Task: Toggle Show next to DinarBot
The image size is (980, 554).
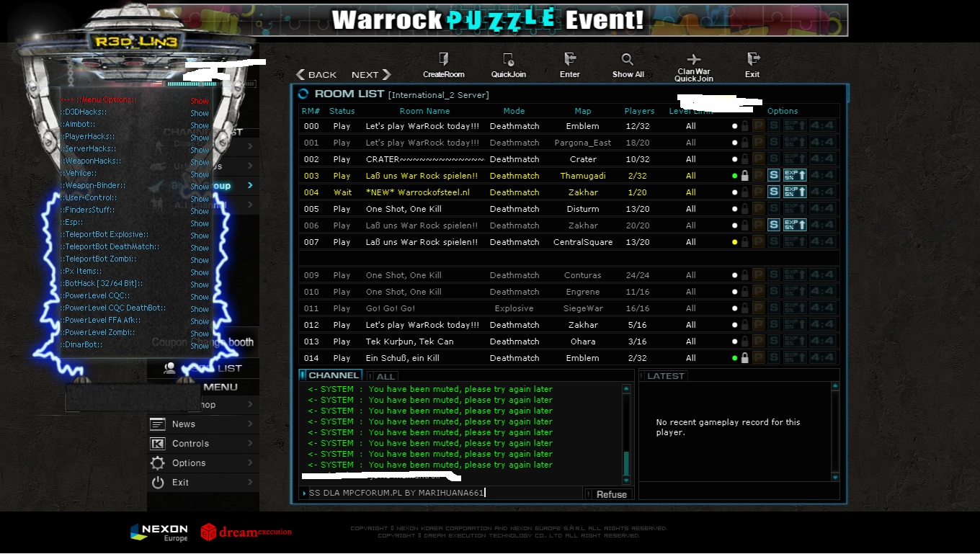Action: [x=200, y=346]
